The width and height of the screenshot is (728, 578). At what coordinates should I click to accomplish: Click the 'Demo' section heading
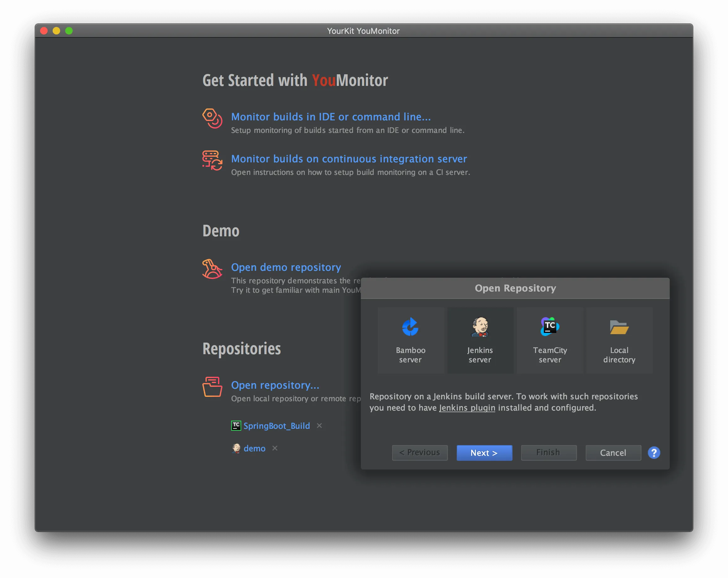(221, 231)
